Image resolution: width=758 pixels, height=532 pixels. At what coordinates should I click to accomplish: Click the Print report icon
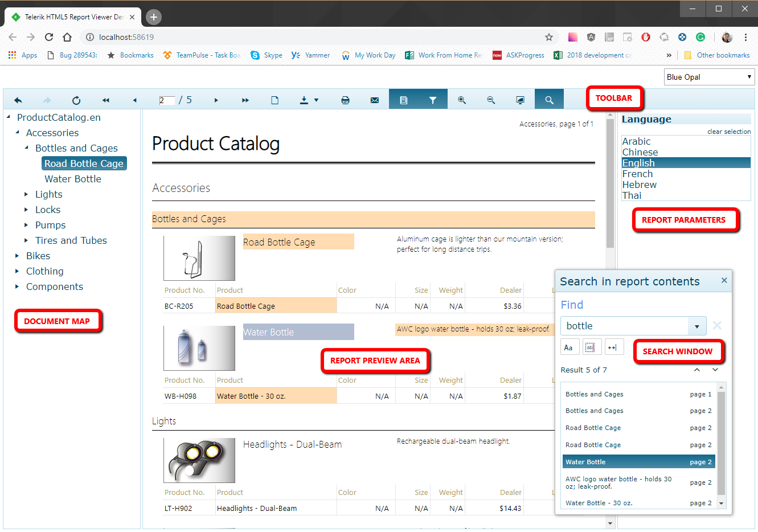coord(345,100)
